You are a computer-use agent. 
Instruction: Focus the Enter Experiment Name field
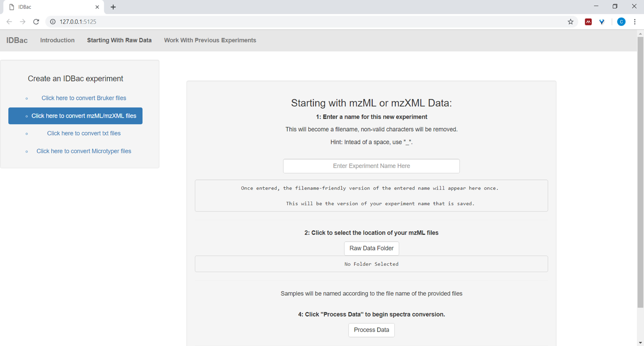[371, 166]
